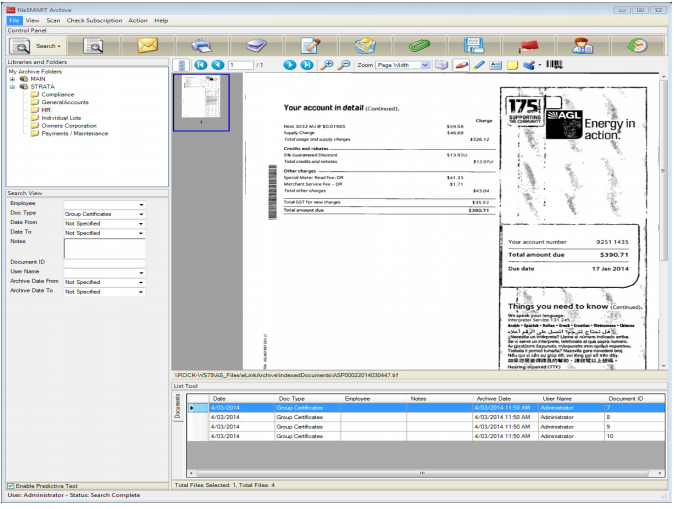Open the Doc Type dropdown

tap(141, 213)
